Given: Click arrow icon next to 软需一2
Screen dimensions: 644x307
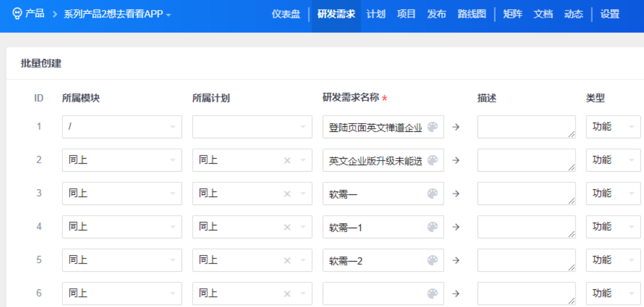Looking at the screenshot, I should 455,261.
